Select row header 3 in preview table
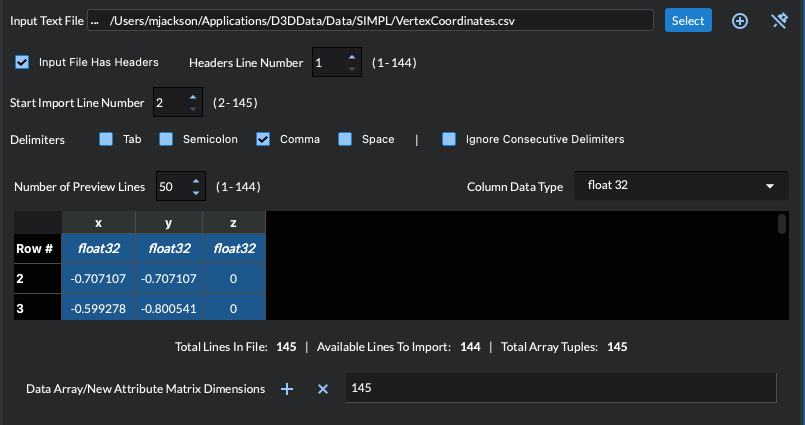Viewport: 805px width, 425px height. coord(37,307)
